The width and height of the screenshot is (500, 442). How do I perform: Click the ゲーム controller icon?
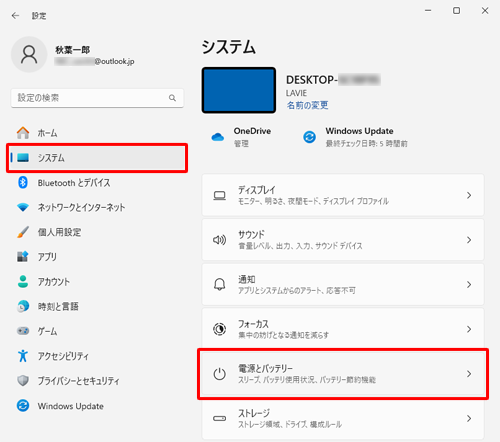point(23,331)
